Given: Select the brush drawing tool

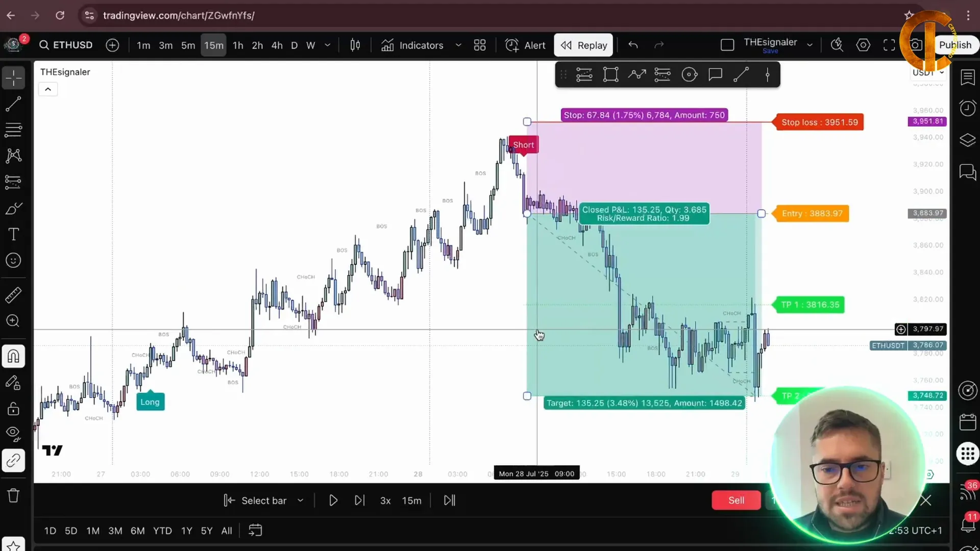Looking at the screenshot, I should (13, 208).
